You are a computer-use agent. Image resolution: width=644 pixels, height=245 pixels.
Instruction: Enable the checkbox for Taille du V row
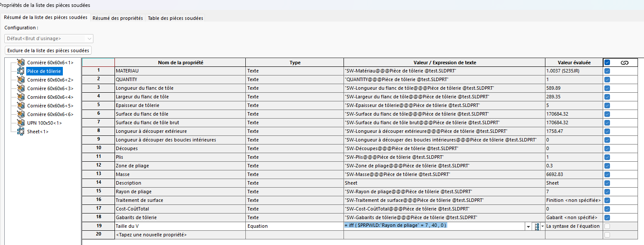(607, 226)
